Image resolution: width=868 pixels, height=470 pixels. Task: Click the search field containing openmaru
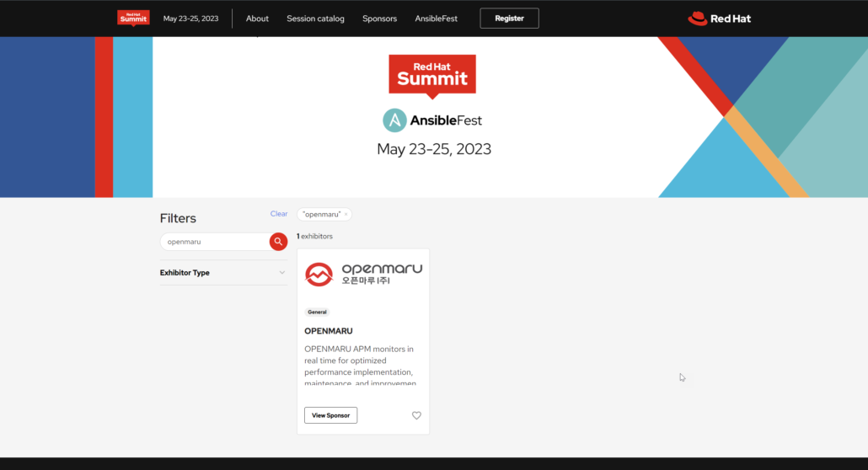click(215, 242)
